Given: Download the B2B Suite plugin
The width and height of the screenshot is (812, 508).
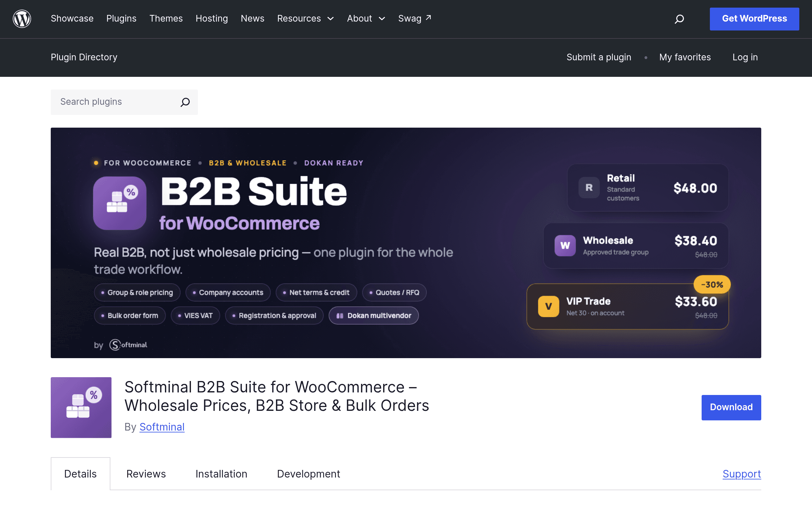Looking at the screenshot, I should [x=731, y=407].
